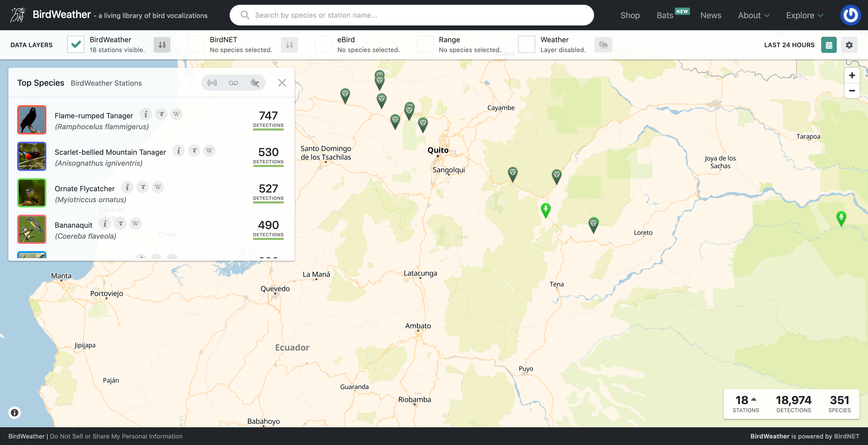Filter map by Flame-rumped Tanager

click(x=161, y=114)
